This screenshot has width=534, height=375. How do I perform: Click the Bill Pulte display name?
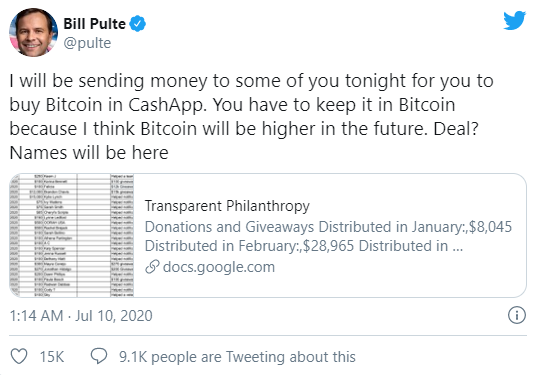94,24
